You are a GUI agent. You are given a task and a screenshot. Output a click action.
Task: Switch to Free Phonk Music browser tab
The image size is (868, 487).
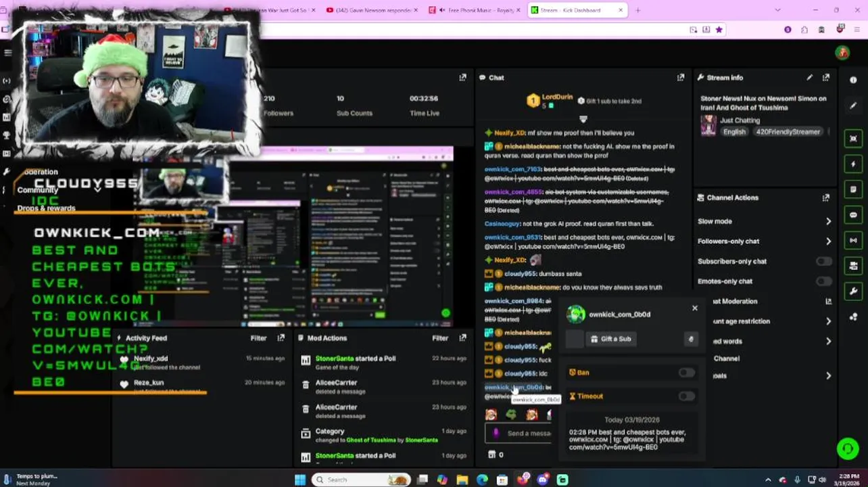(475, 10)
